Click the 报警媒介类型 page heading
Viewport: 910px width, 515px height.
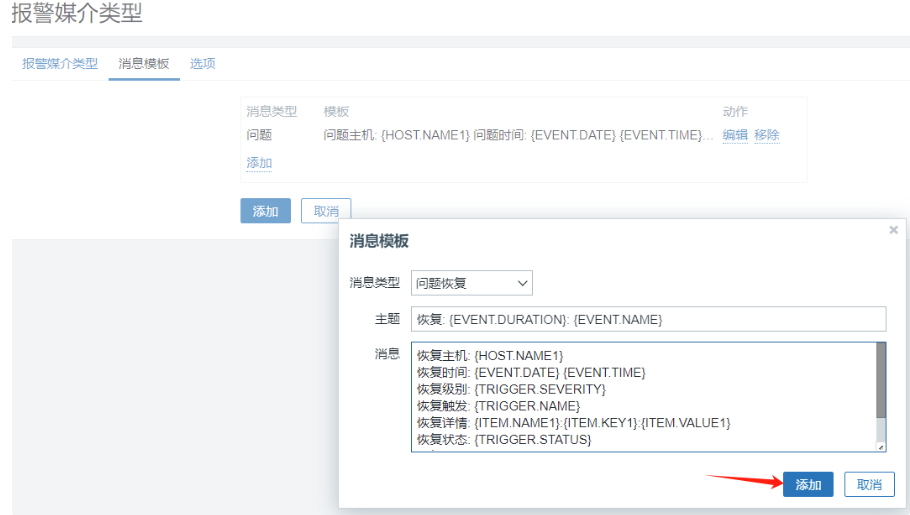77,14
